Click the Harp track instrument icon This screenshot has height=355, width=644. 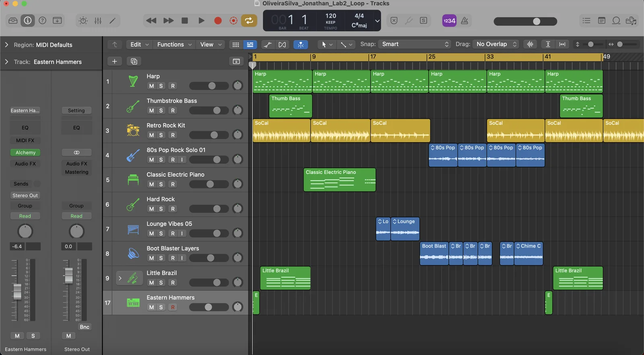133,81
